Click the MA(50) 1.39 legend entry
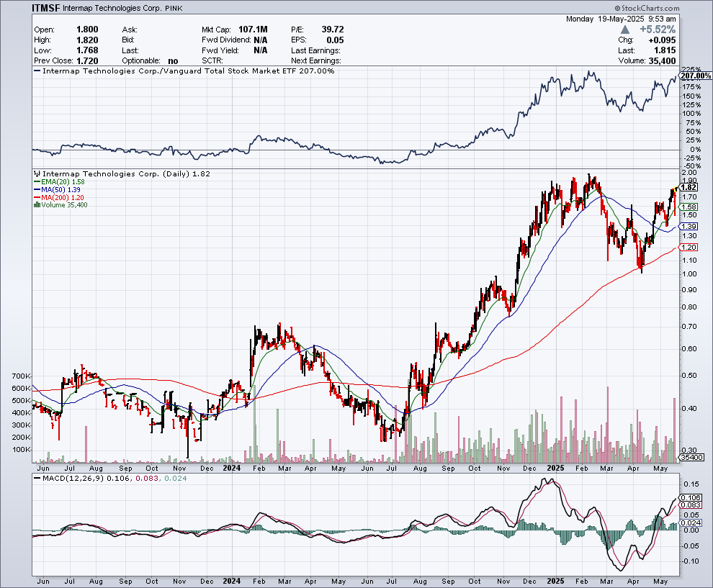 58,189
